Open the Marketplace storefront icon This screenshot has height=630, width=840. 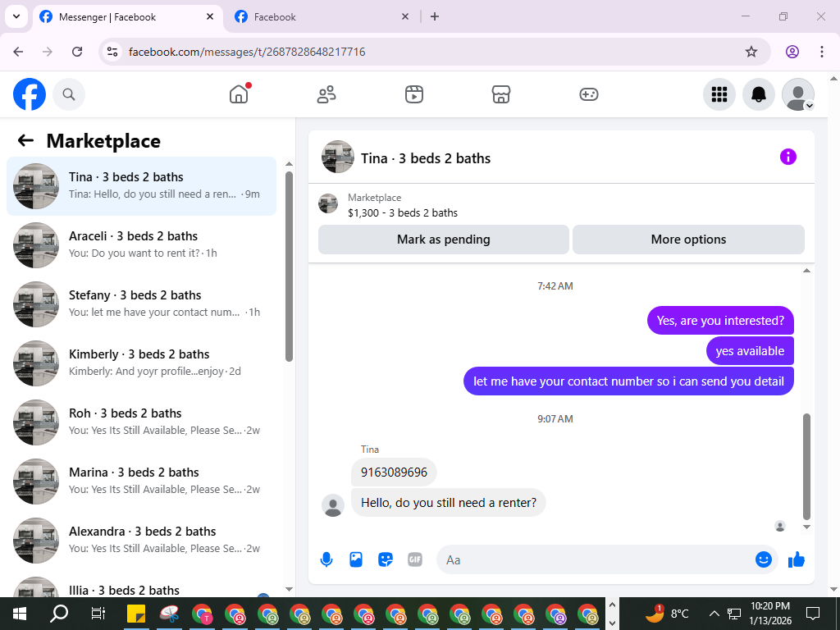point(501,94)
